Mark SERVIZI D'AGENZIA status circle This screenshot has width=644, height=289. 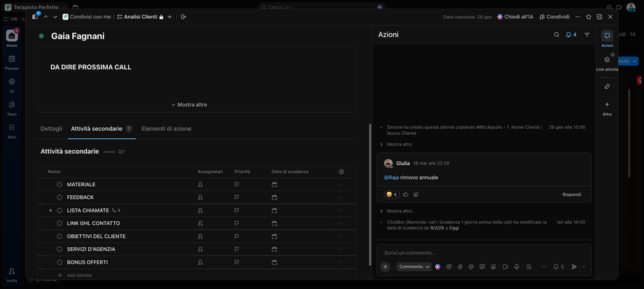point(59,249)
